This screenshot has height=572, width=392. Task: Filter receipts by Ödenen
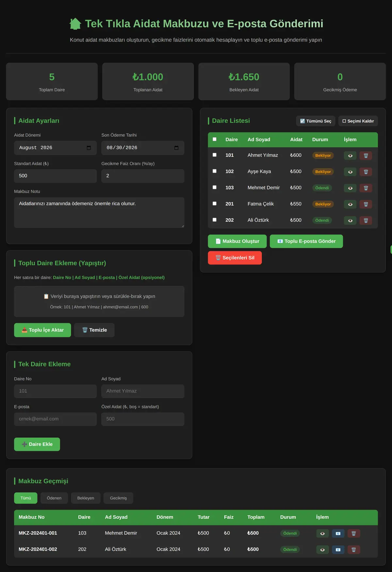(54, 498)
